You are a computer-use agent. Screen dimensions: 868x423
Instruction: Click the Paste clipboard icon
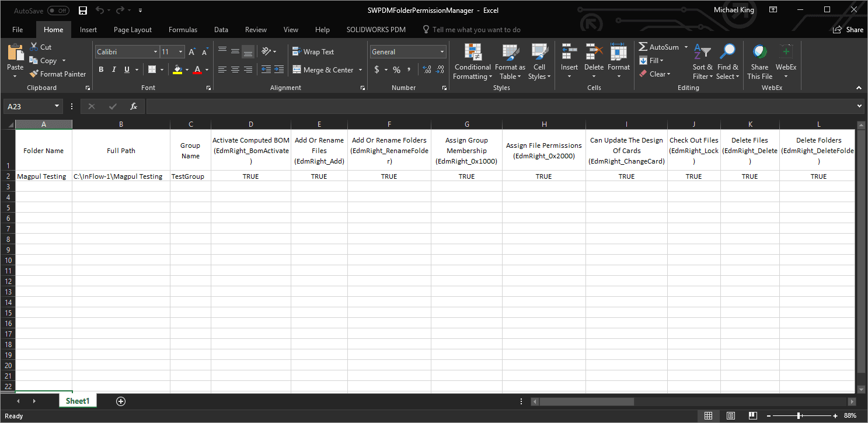click(x=15, y=53)
